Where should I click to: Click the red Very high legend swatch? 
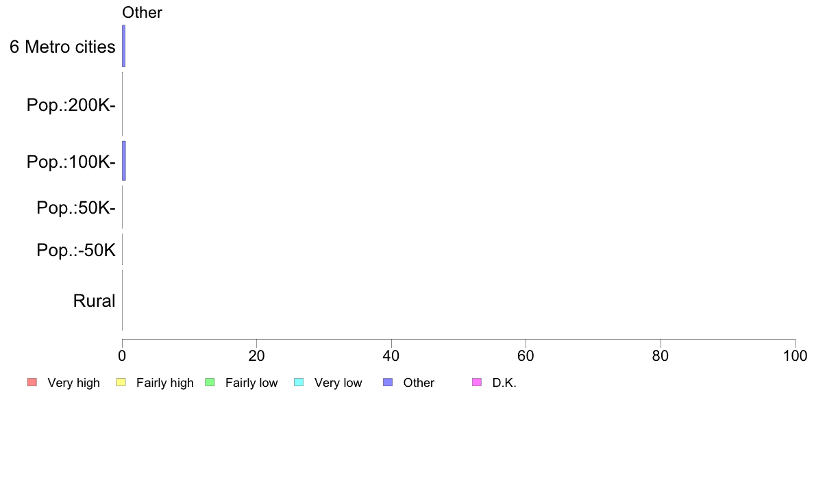[32, 383]
